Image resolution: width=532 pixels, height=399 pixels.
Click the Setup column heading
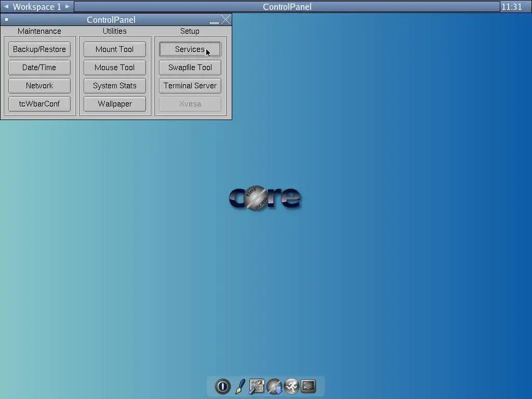190,31
